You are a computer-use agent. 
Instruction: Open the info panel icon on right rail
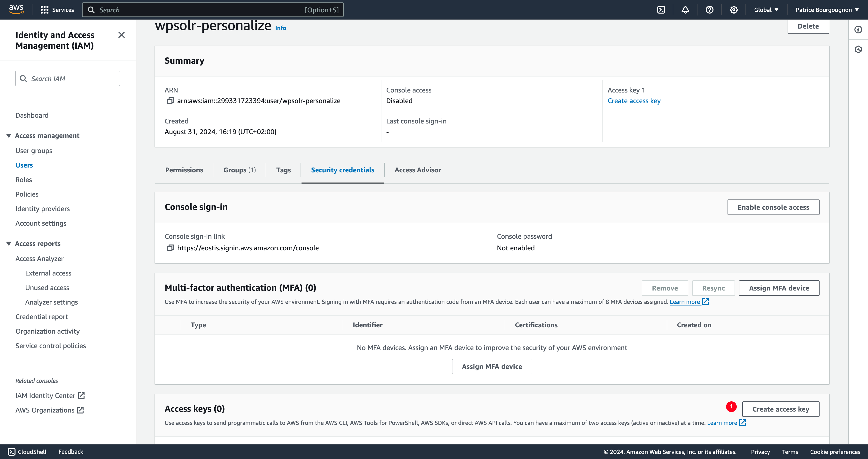point(858,30)
